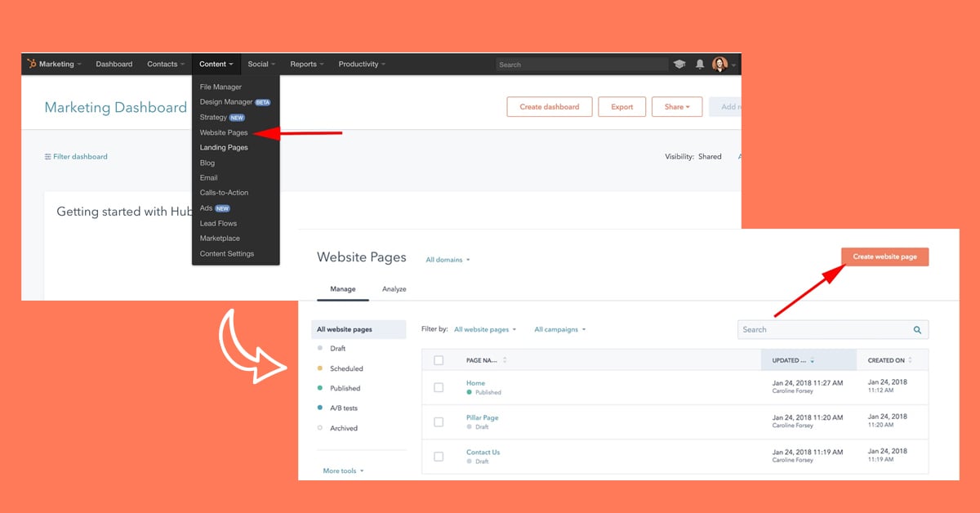Viewport: 980px width, 513px height.
Task: Click the Dashboard nav link
Action: coord(114,65)
